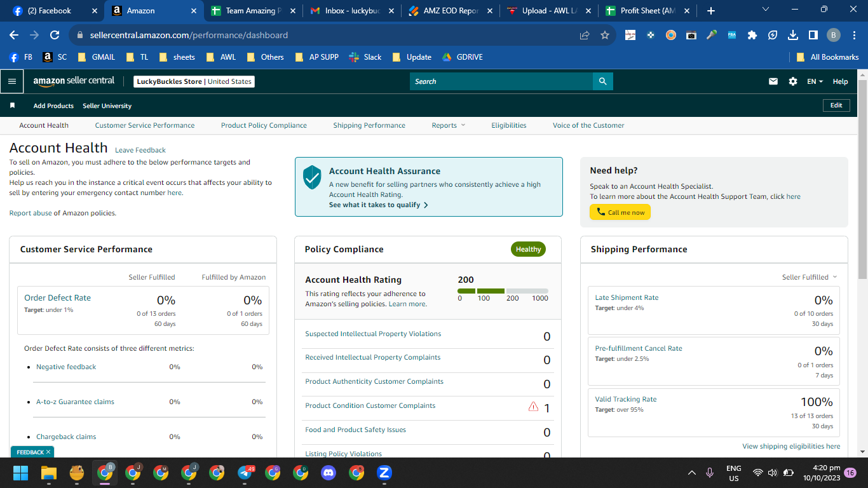Open Suspected Intellectual Property Violations
This screenshot has height=488, width=868.
(373, 334)
